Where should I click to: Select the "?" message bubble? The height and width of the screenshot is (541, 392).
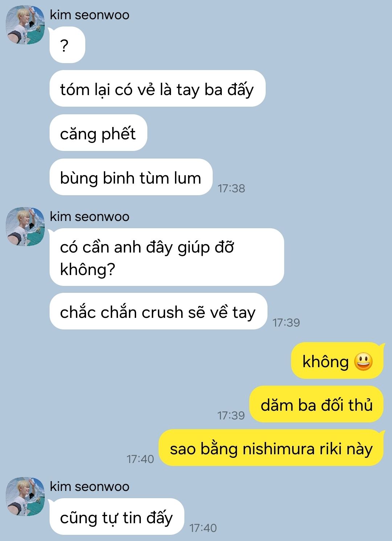coord(67,45)
